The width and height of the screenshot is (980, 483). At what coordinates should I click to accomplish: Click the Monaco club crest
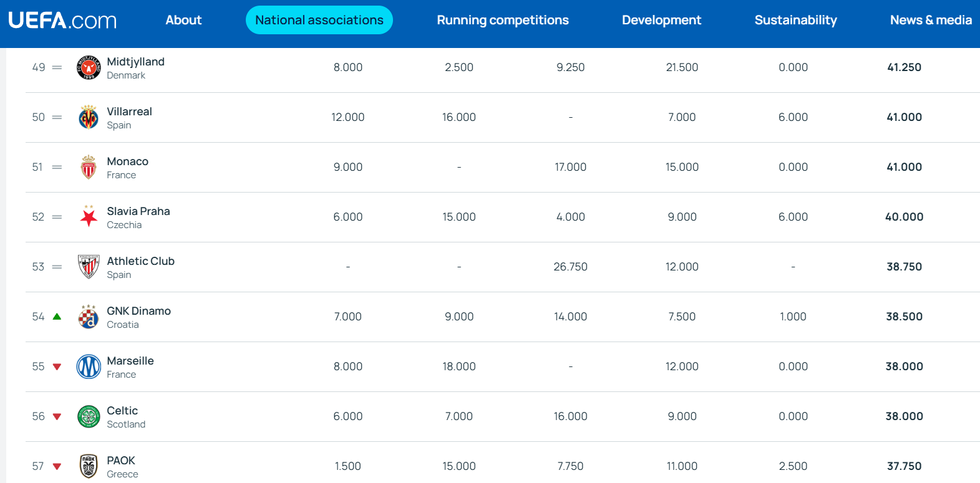[89, 167]
